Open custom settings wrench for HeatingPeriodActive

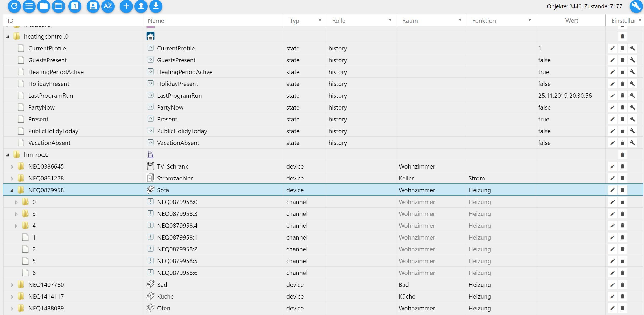[x=632, y=72]
